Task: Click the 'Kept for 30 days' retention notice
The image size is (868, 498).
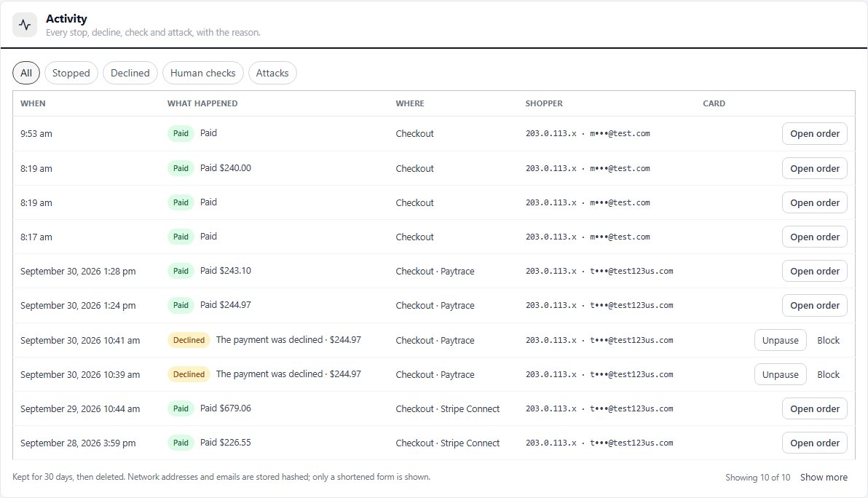Action: [221, 477]
